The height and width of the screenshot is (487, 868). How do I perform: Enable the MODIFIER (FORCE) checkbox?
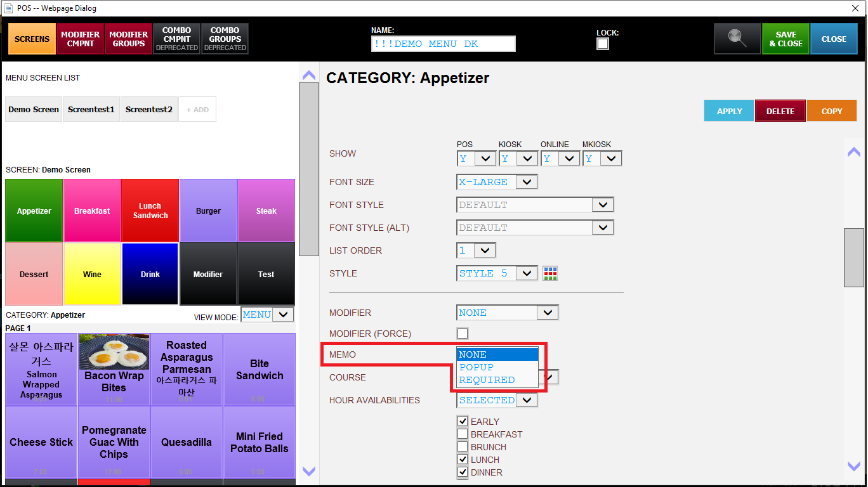click(463, 334)
